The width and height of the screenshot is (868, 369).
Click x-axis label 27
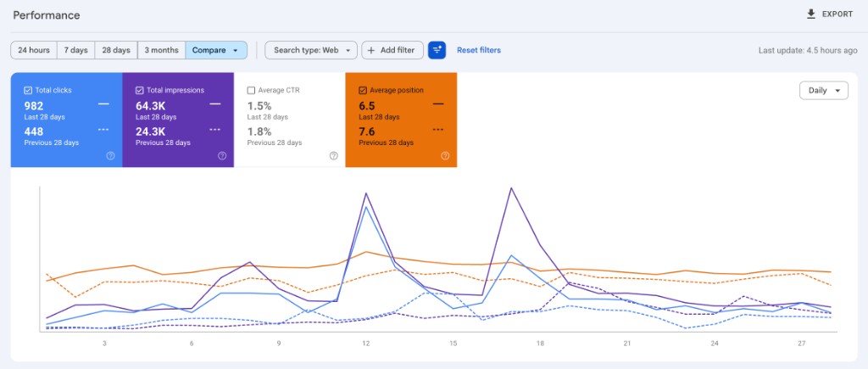802,344
